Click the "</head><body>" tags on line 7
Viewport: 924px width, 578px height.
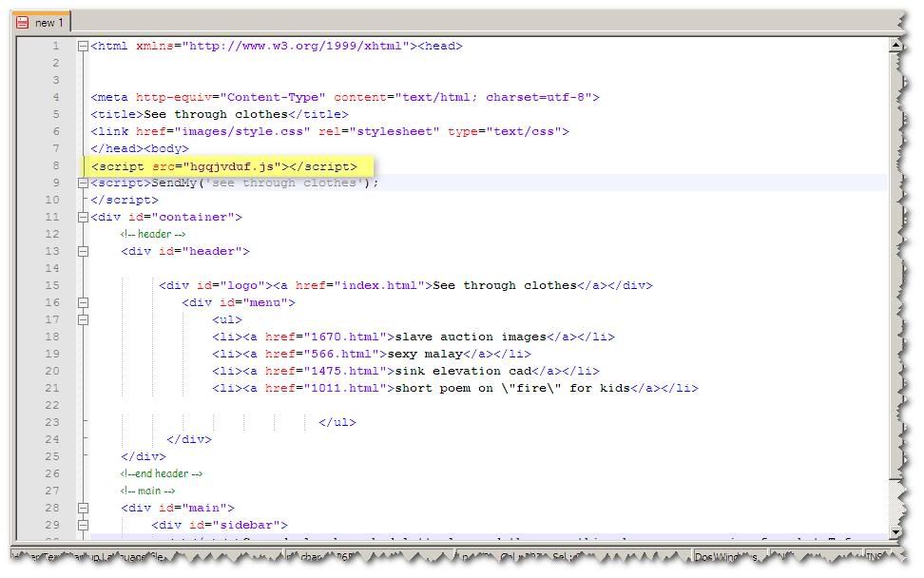pyautogui.click(x=140, y=148)
